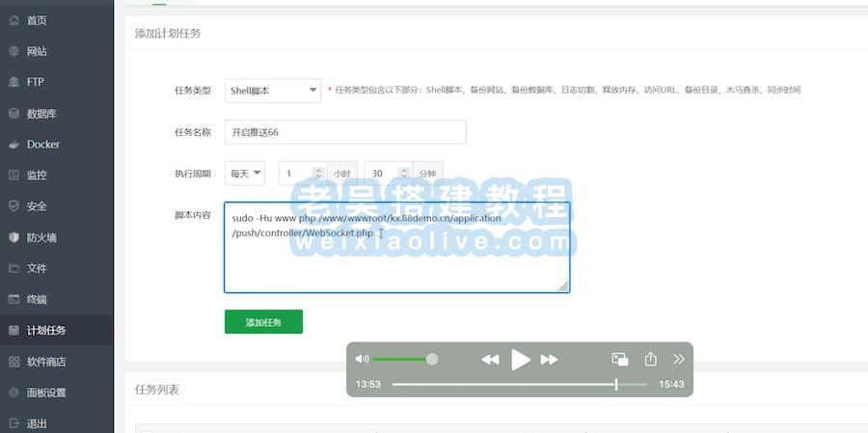Click the 防火墙 shield icon
868x433 pixels.
[14, 237]
